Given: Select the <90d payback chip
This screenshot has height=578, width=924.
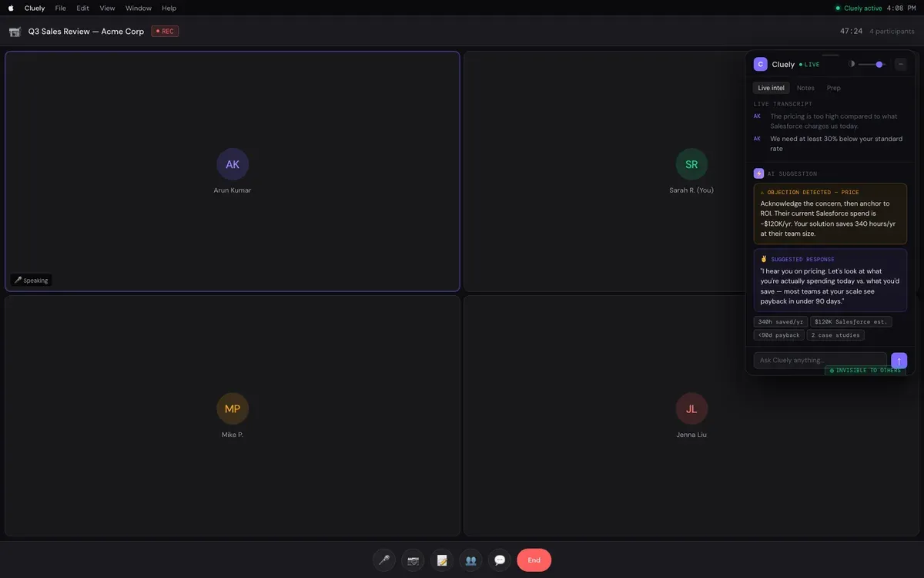Looking at the screenshot, I should pyautogui.click(x=778, y=335).
